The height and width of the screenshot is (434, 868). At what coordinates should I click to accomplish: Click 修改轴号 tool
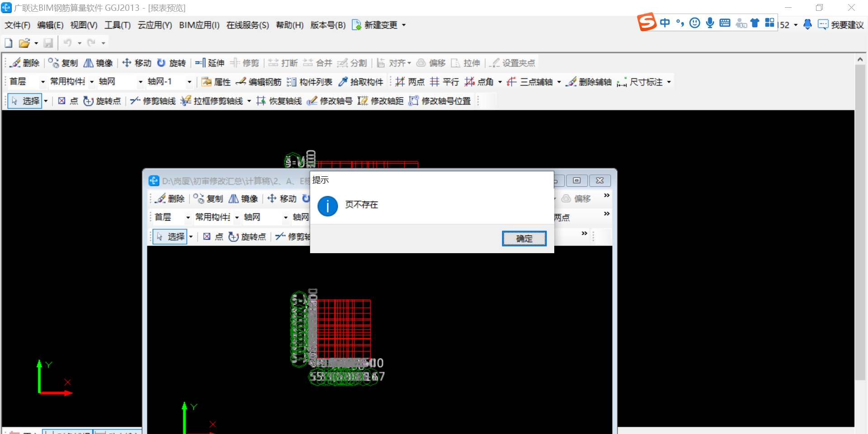click(x=330, y=101)
